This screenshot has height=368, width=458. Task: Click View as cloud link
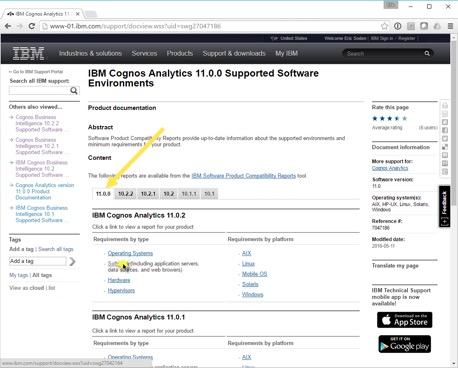(x=27, y=288)
